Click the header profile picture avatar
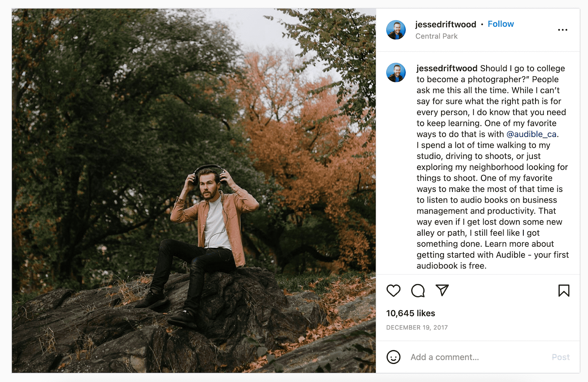 (x=396, y=30)
